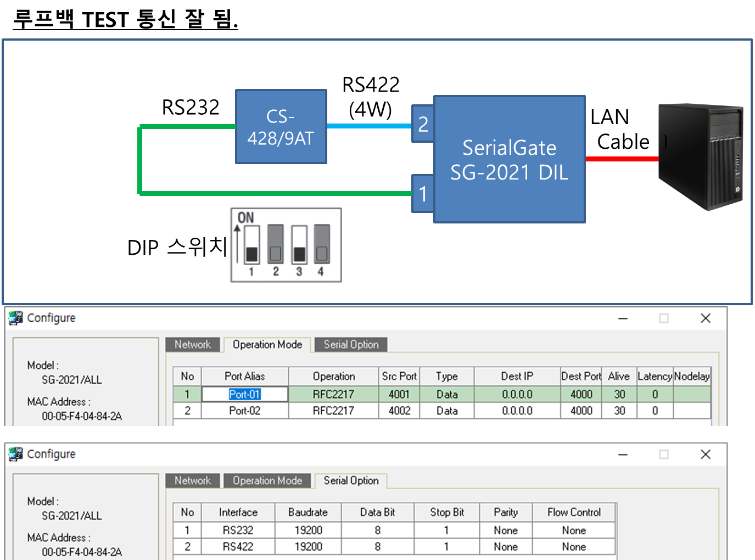Click Alive value 30 in Port-02 row

click(x=619, y=411)
